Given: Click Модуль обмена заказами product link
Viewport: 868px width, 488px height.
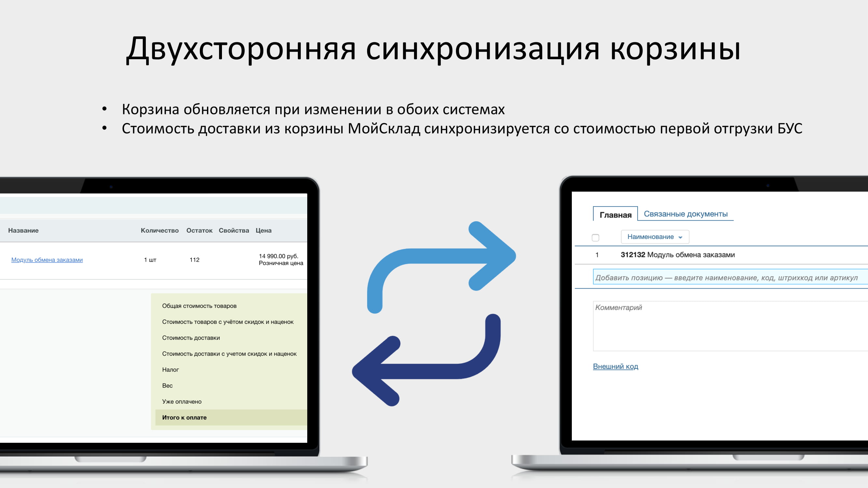Looking at the screenshot, I should (47, 259).
